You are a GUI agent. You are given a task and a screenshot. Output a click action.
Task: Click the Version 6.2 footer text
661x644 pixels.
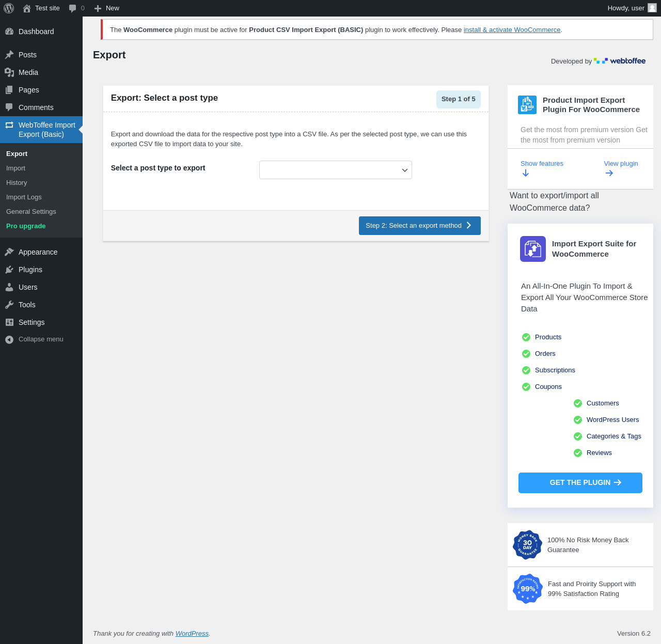pyautogui.click(x=634, y=634)
